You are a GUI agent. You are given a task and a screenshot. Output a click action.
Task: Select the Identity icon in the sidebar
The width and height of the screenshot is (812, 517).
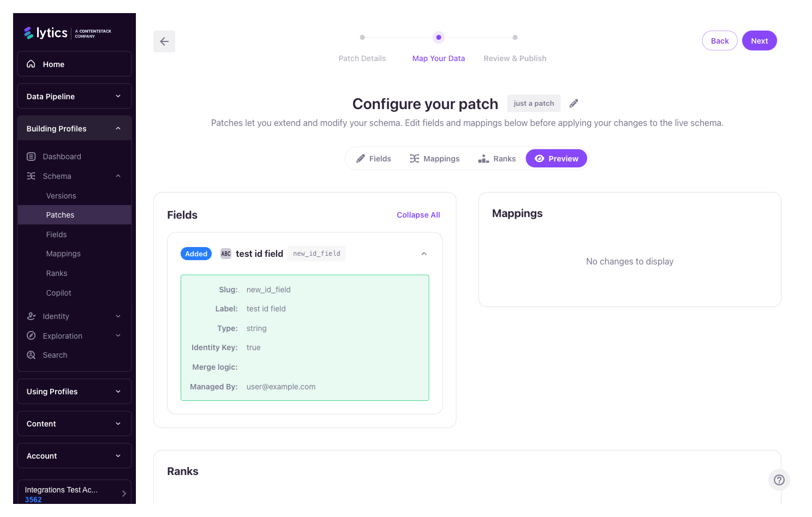coord(31,316)
